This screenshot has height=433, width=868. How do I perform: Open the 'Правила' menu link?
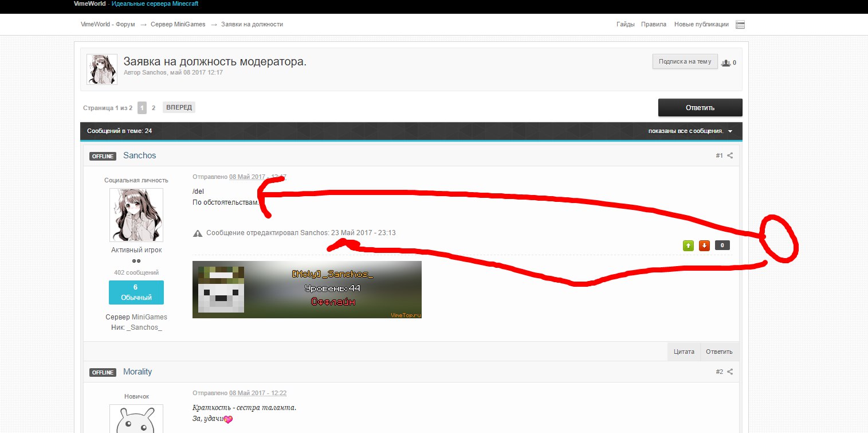point(654,24)
